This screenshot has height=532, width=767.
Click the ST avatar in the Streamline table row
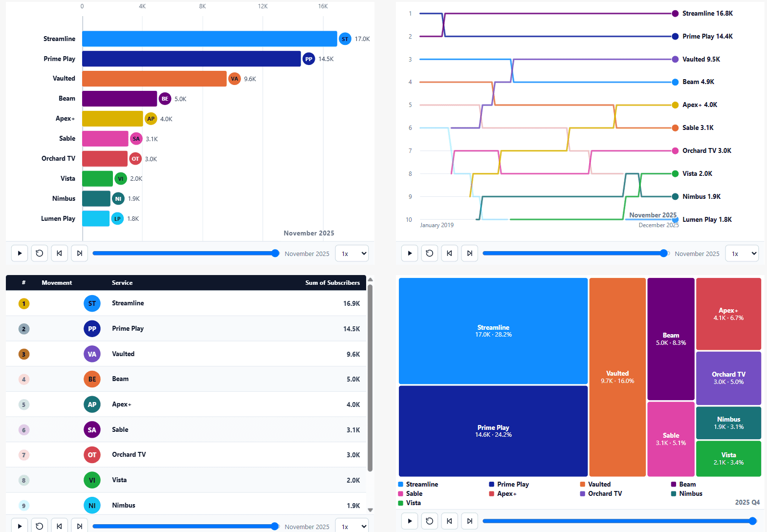pos(92,303)
